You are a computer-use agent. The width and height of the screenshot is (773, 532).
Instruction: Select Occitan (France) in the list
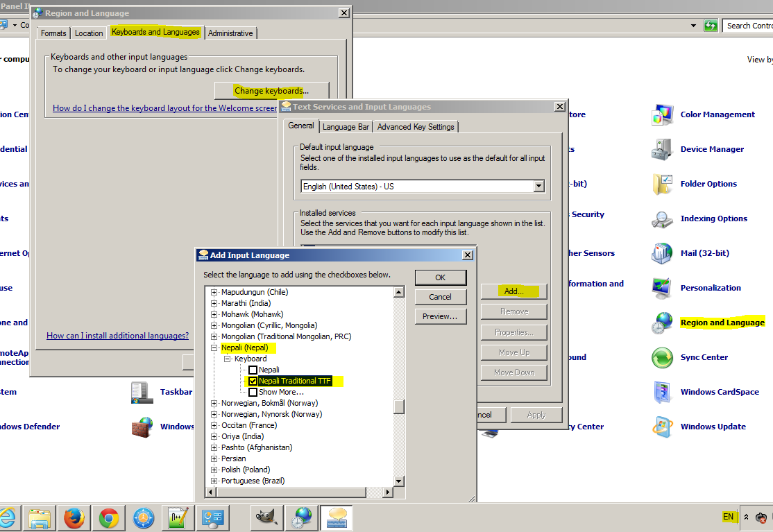click(249, 426)
